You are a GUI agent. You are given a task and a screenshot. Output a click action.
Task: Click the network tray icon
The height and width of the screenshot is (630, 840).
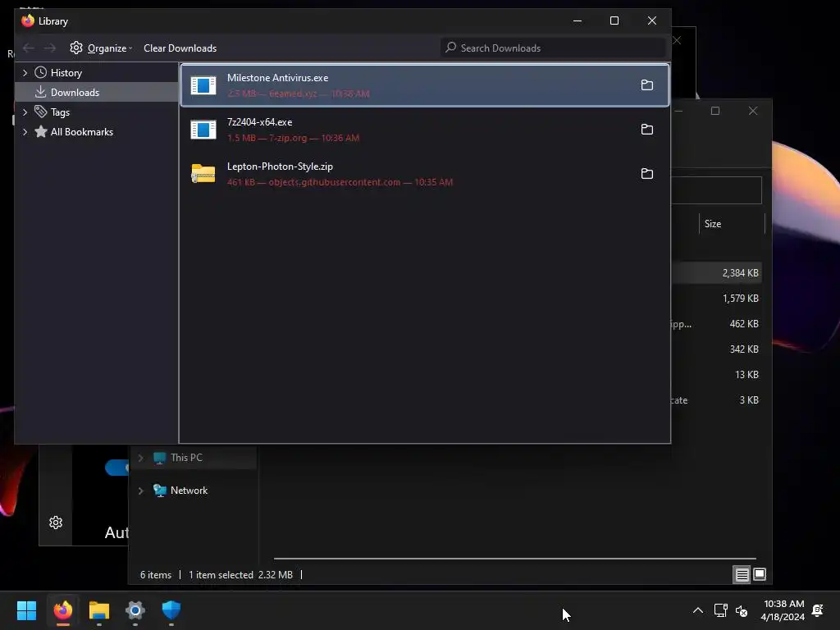pyautogui.click(x=720, y=610)
